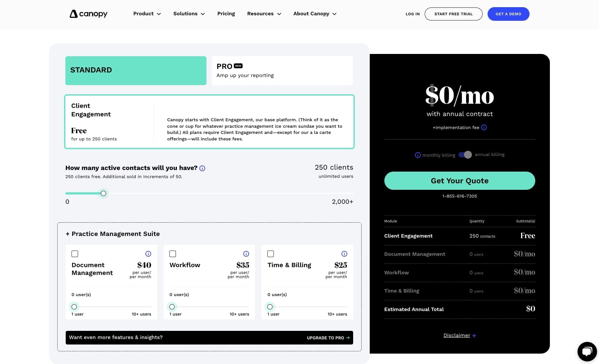This screenshot has width=599, height=364.
Task: Click the Implementation fee info icon
Action: (484, 127)
